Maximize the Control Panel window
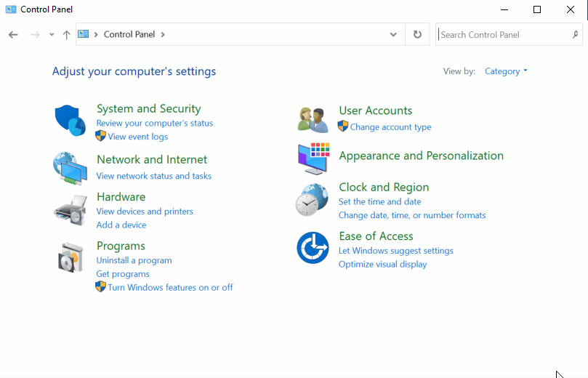The height and width of the screenshot is (378, 588). [x=537, y=9]
